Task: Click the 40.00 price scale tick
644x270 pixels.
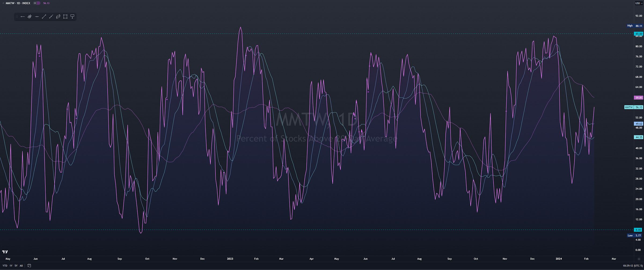Action: click(x=639, y=148)
